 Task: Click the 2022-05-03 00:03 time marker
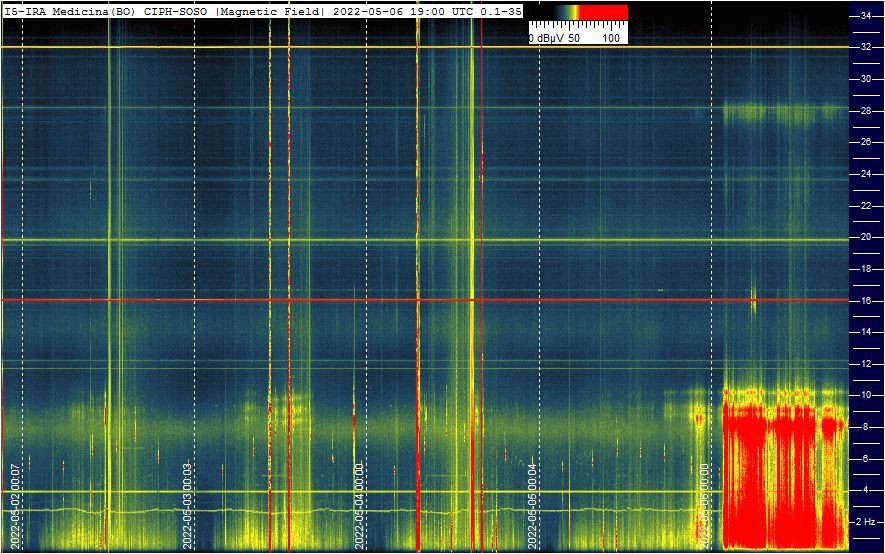point(187,506)
